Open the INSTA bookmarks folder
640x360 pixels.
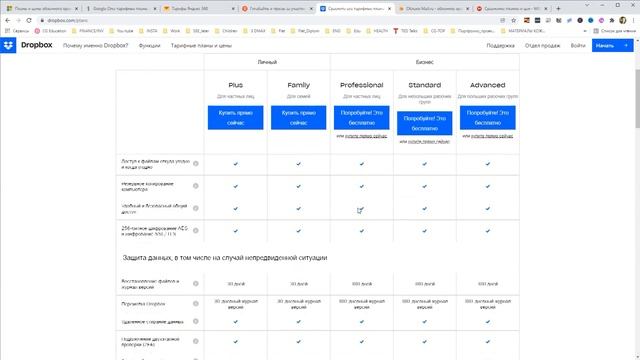(148, 31)
